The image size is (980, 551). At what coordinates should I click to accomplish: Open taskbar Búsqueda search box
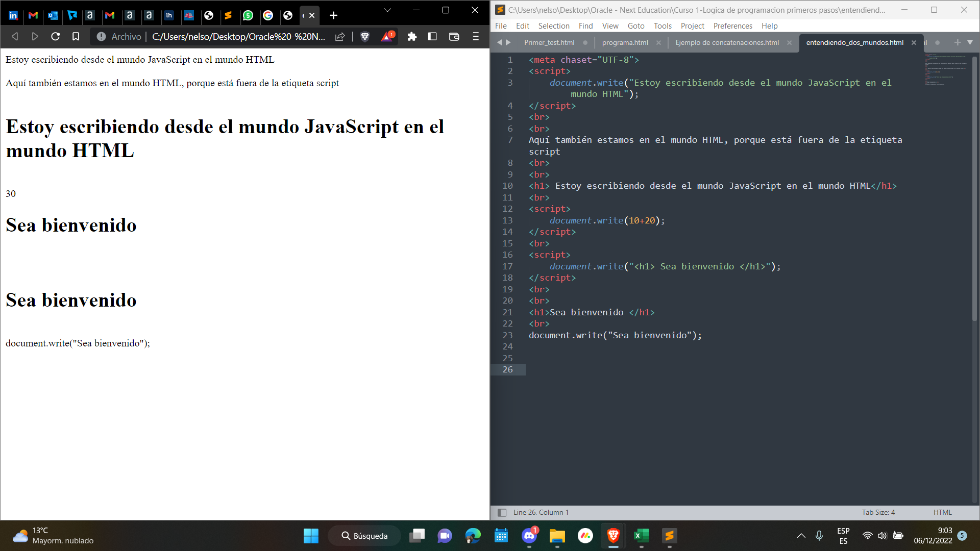tap(364, 536)
